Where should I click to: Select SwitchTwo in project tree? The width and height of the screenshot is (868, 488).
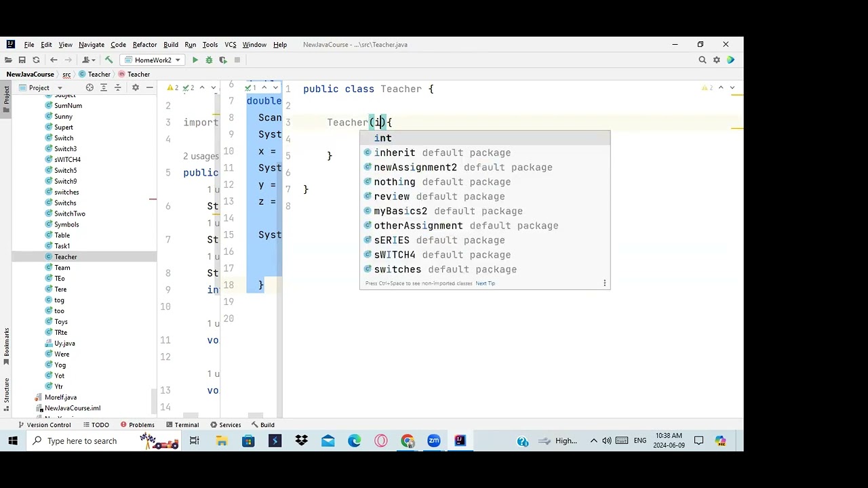70,213
